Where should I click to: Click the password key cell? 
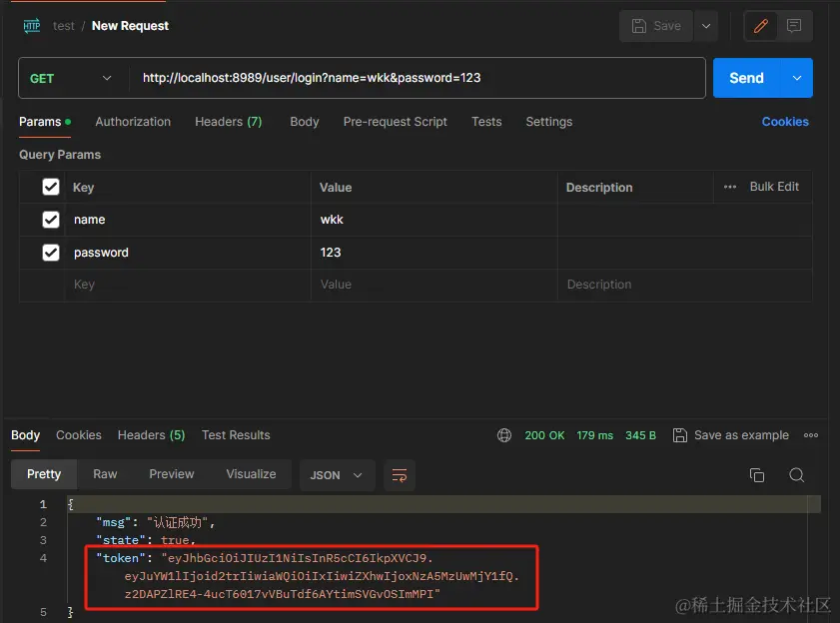(188, 253)
